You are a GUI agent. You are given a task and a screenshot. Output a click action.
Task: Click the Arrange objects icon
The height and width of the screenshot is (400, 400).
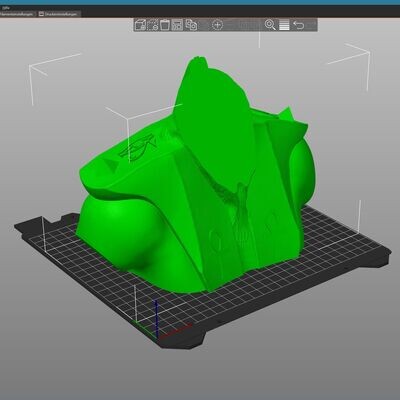tap(177, 25)
